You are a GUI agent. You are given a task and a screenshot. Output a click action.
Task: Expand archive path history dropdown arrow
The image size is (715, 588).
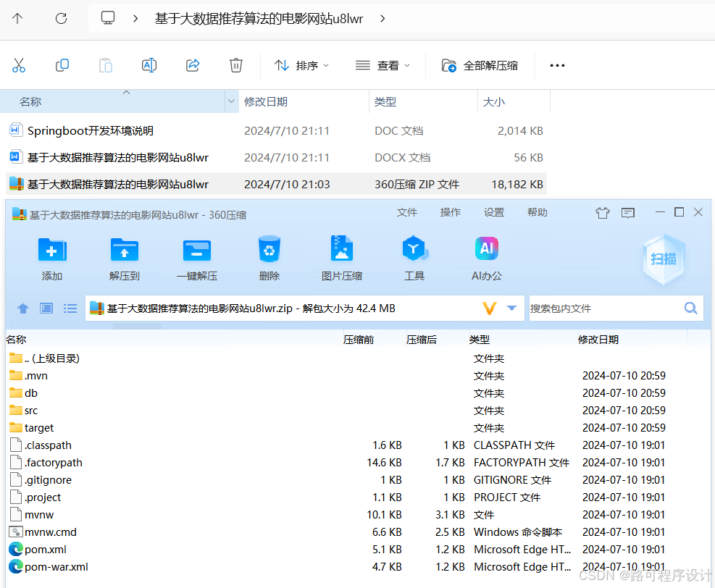[x=511, y=308]
